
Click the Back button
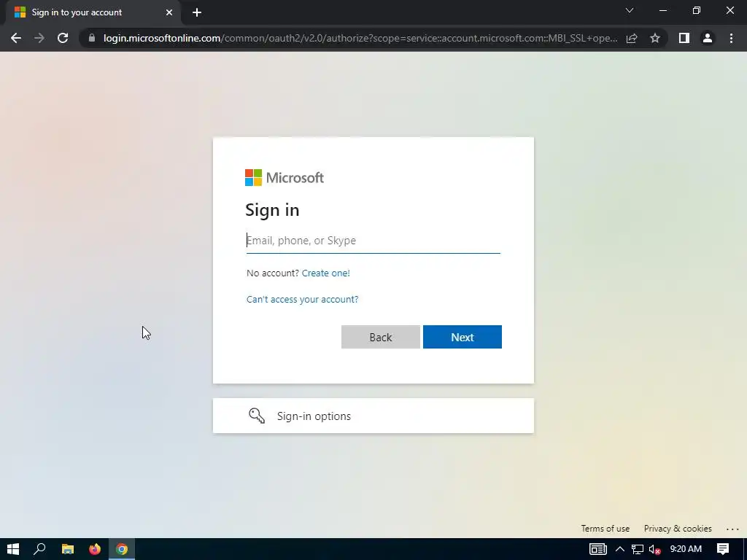(x=381, y=337)
